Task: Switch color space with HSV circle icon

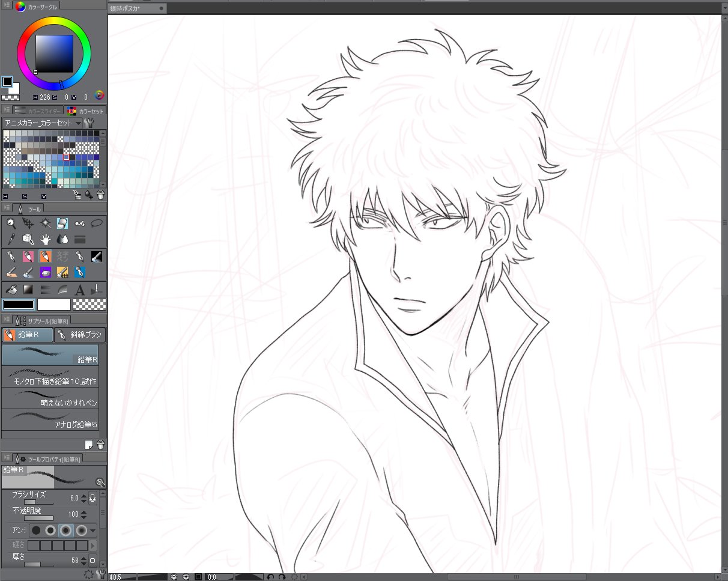Action: pos(100,96)
